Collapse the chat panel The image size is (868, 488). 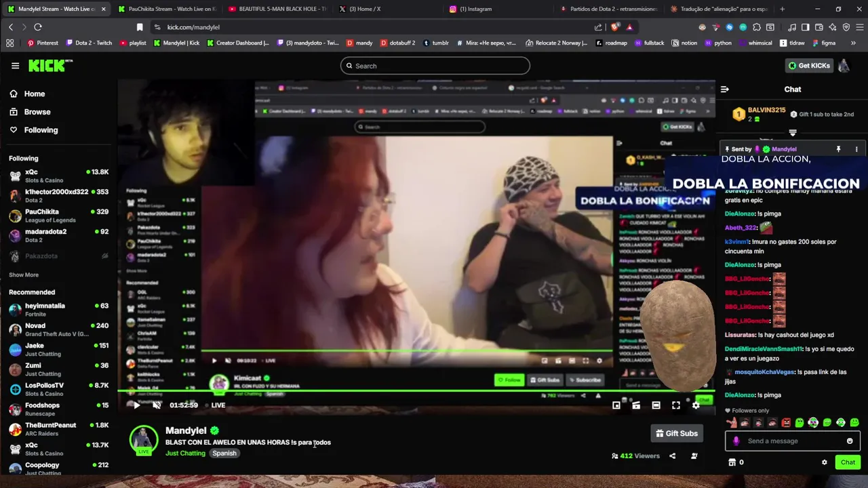pyautogui.click(x=724, y=89)
